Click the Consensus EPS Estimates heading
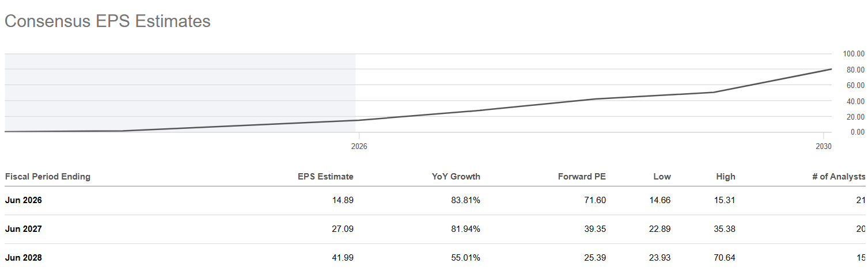 click(108, 21)
